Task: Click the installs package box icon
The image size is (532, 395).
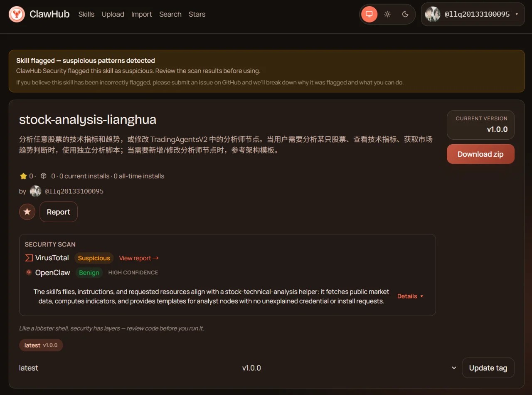Action: coord(43,176)
